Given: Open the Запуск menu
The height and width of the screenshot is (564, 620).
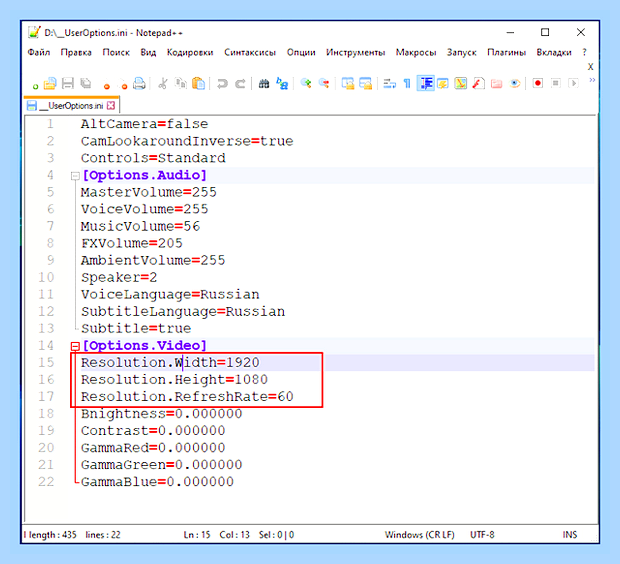Looking at the screenshot, I should point(461,52).
